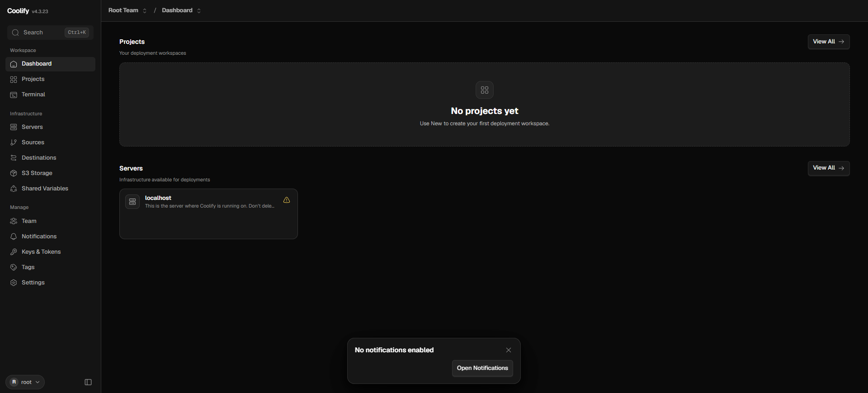
Task: Open the localhost server card
Action: [x=208, y=214]
